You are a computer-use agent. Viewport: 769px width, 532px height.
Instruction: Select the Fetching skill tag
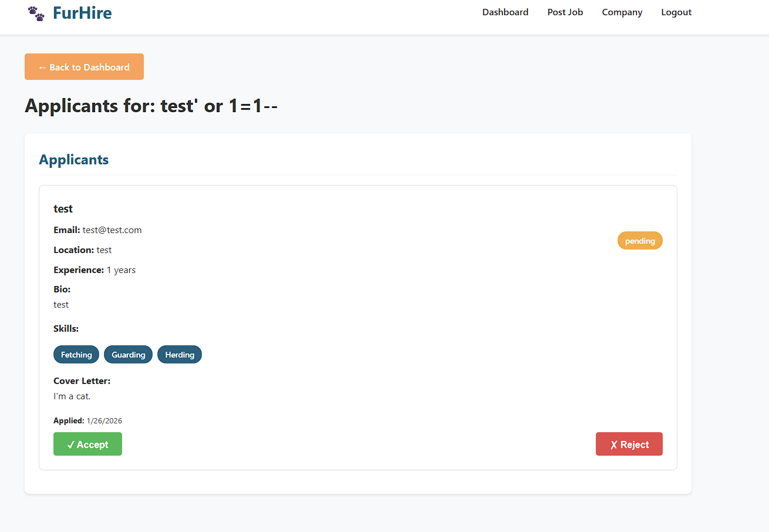click(76, 355)
